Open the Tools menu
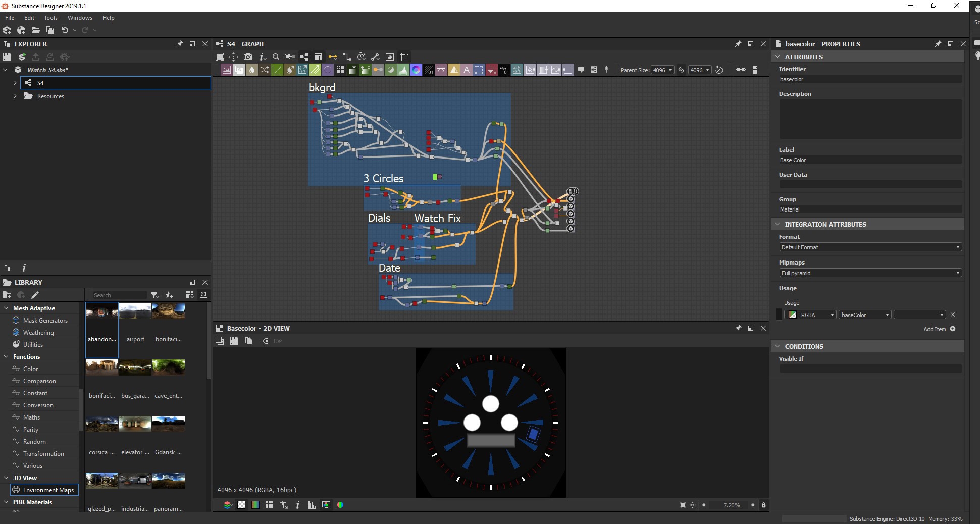This screenshot has width=980, height=524. [x=50, y=18]
